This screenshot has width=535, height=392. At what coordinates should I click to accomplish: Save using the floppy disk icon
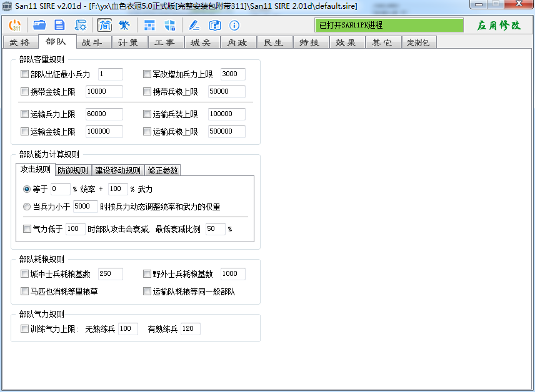tap(60, 25)
